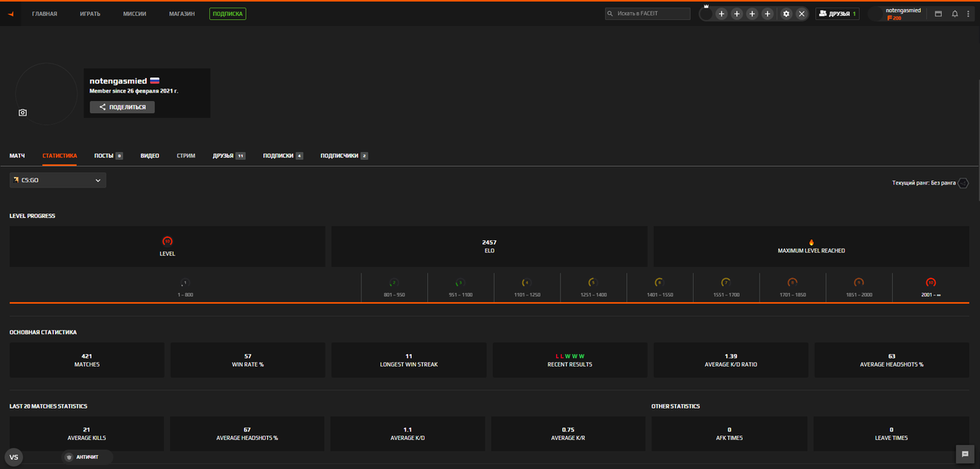Click the level icon for 1251 – 1400
The image size is (980, 469).
click(x=593, y=282)
